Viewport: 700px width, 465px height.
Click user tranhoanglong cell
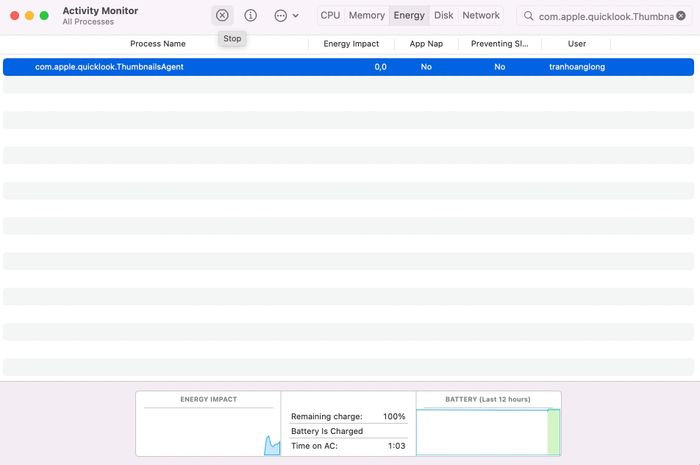pyautogui.click(x=577, y=67)
